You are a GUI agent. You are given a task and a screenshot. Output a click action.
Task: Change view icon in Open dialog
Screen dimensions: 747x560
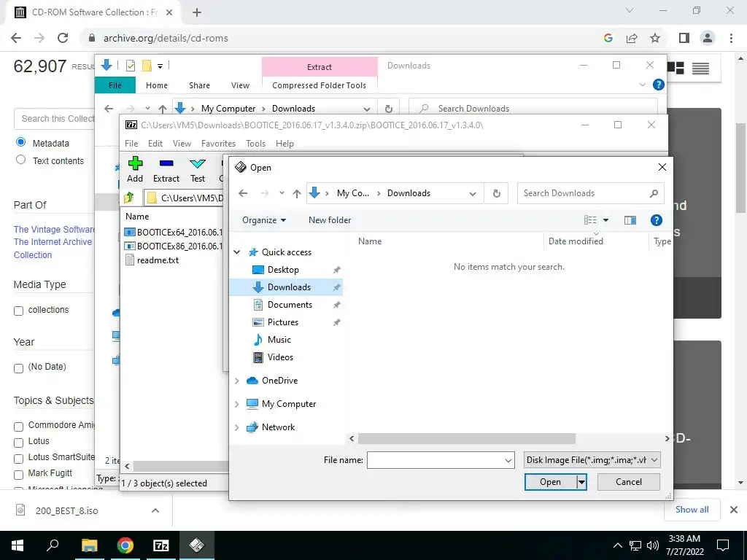click(x=590, y=220)
